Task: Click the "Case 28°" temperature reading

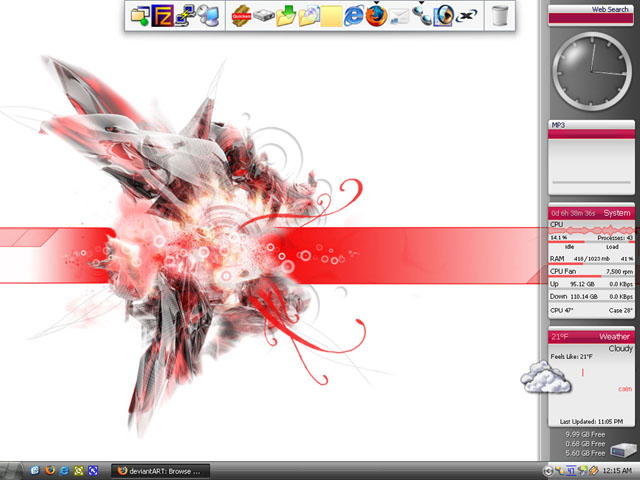Action: pos(620,311)
